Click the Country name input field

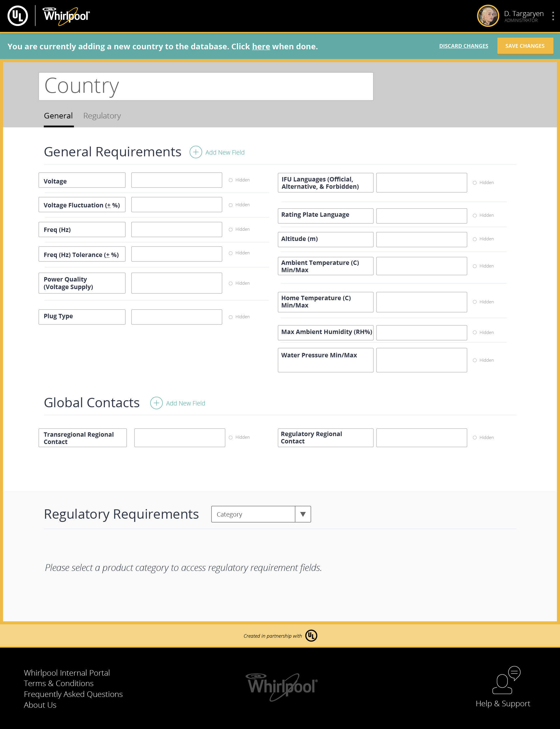(x=206, y=86)
